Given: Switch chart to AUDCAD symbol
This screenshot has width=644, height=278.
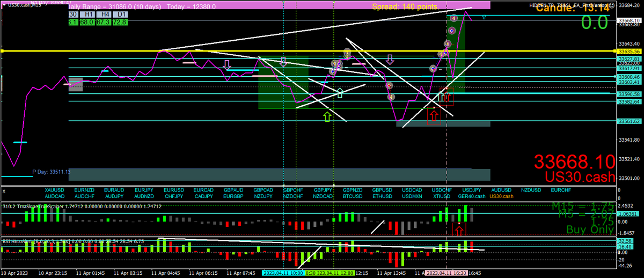Looking at the screenshot, I should (55, 196).
